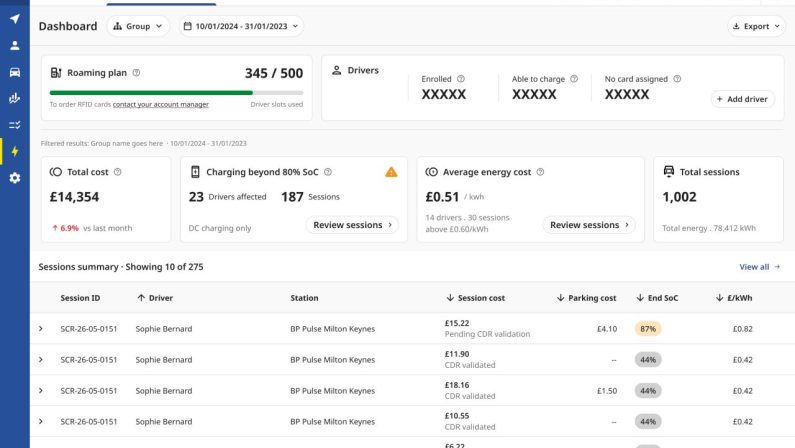Sort table by £/kWh column
Viewport: 795px width, 448px height.
734,297
